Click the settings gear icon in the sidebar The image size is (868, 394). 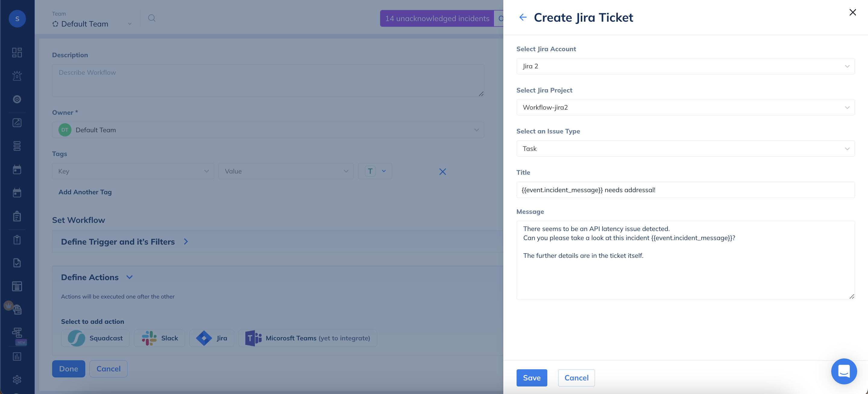17,380
